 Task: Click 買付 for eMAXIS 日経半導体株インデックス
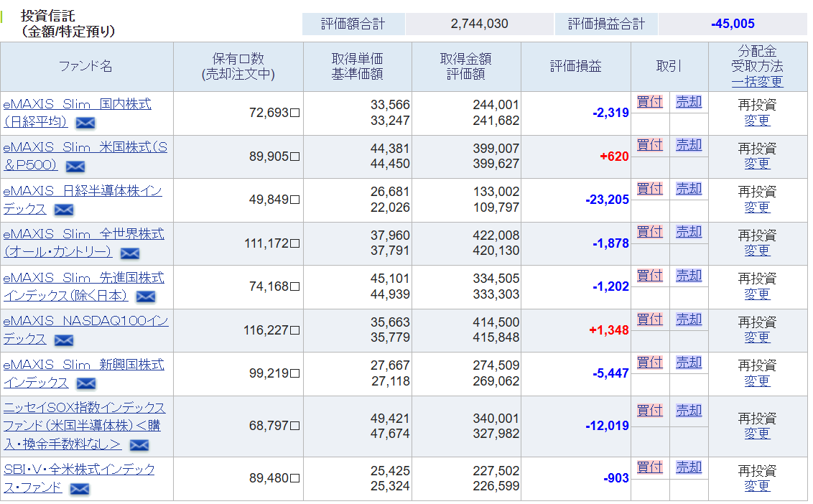point(650,189)
